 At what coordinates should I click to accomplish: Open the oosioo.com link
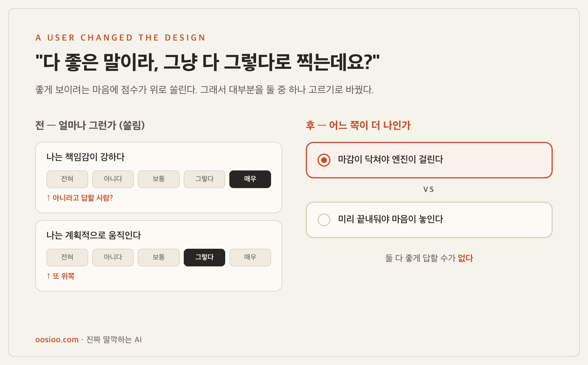(x=57, y=340)
